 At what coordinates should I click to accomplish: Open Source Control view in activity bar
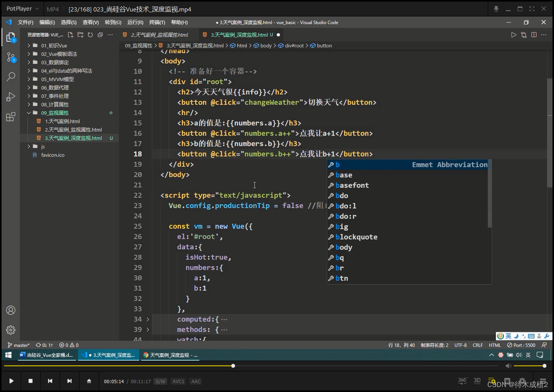11,57
